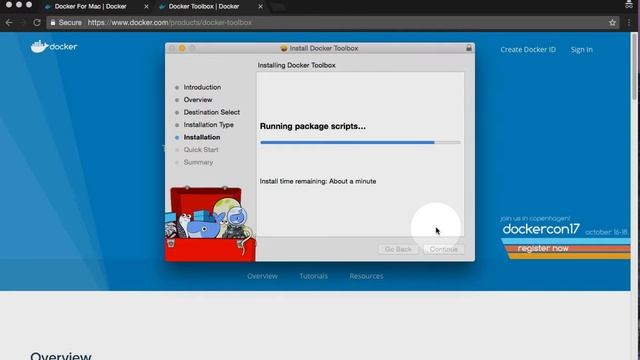This screenshot has height=360, width=640.
Task: Click the Go Back installer button
Action: pos(398,249)
